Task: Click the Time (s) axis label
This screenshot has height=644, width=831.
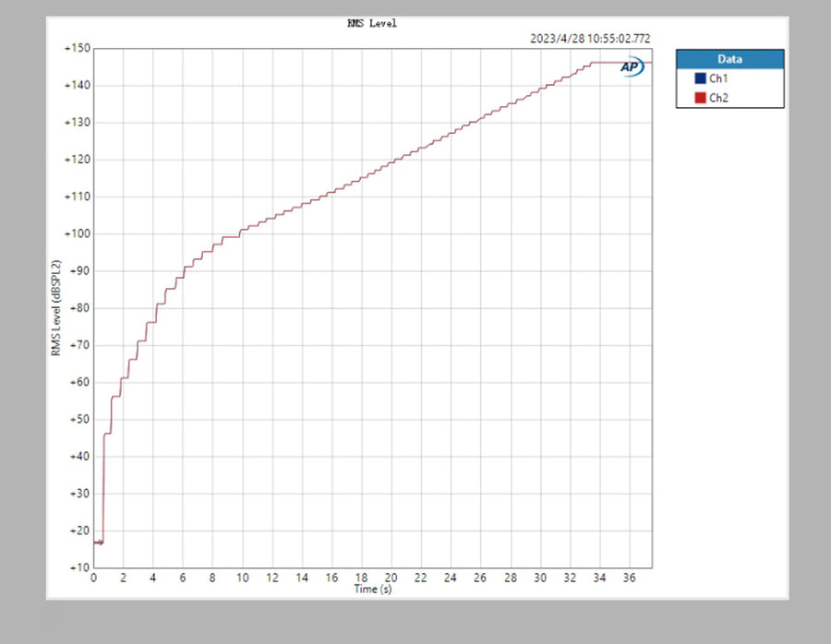Action: click(x=373, y=590)
